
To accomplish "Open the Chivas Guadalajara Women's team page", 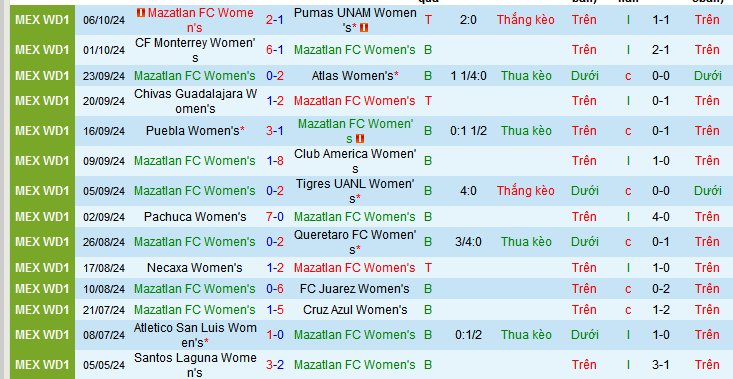I will [195, 101].
